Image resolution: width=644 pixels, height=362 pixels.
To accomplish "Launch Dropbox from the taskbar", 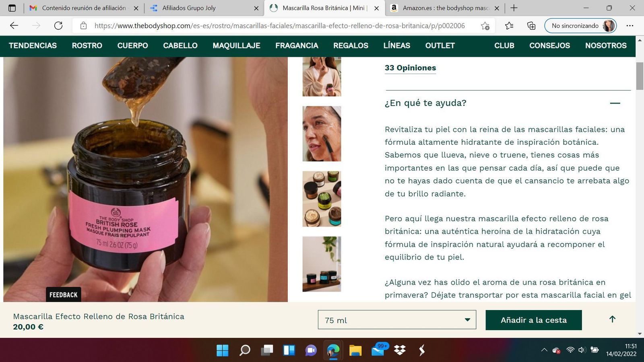I will (399, 350).
